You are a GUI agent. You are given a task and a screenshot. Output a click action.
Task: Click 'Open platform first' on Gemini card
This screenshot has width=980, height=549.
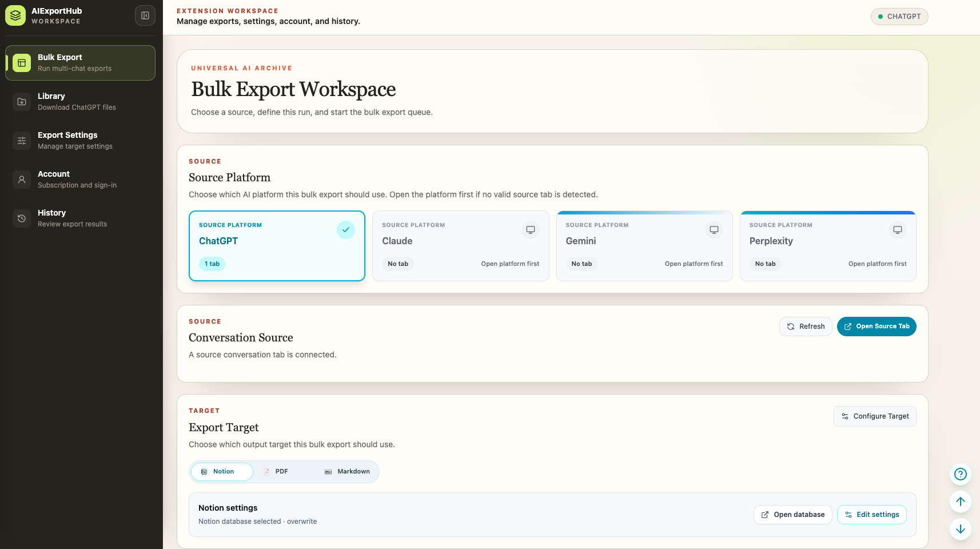[694, 264]
